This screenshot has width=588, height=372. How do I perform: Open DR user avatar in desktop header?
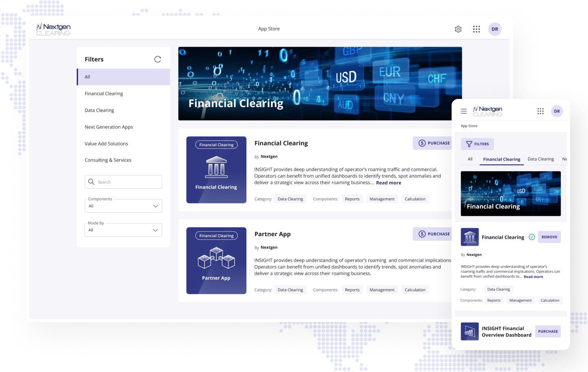(x=495, y=29)
